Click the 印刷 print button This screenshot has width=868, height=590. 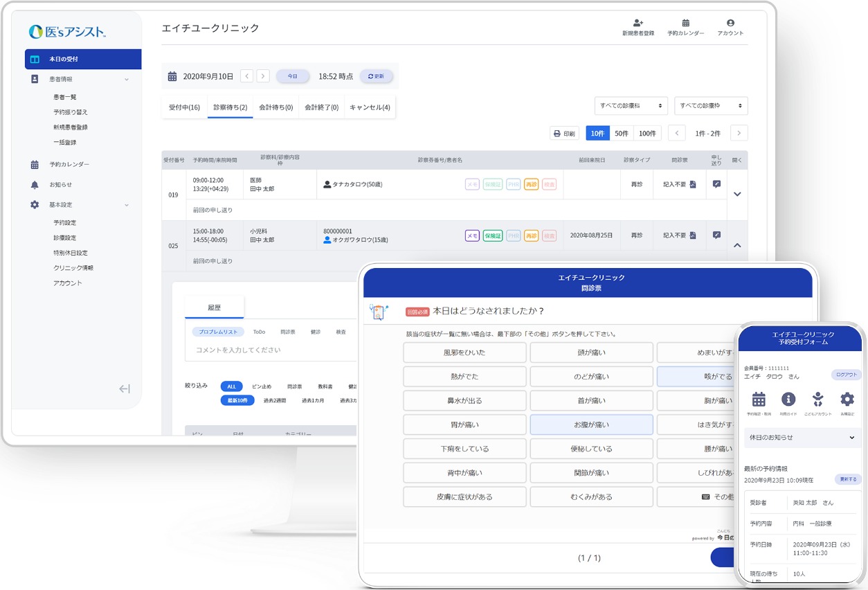coord(564,134)
